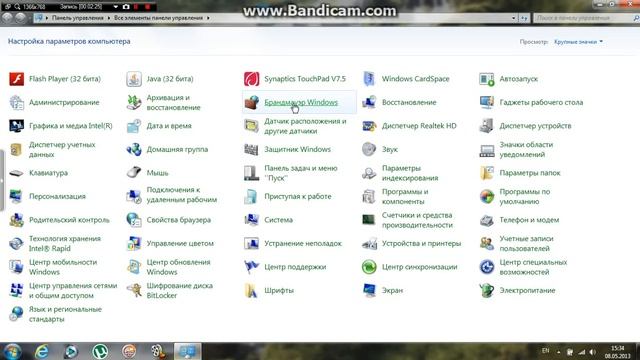
Task: Open Программы и компоненты link
Action: click(x=405, y=196)
